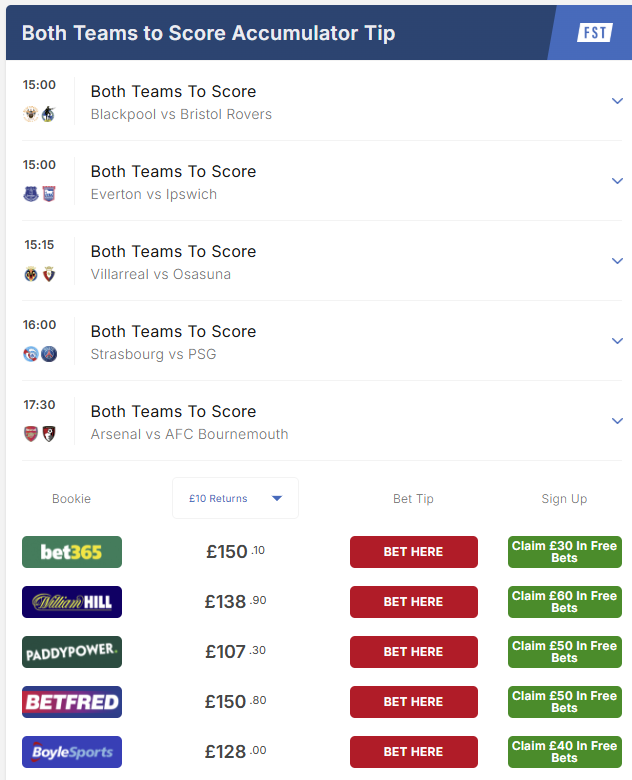Viewport: 632px width, 780px height.
Task: Expand the Blackpool vs Bristol Rovers tip
Action: [617, 101]
